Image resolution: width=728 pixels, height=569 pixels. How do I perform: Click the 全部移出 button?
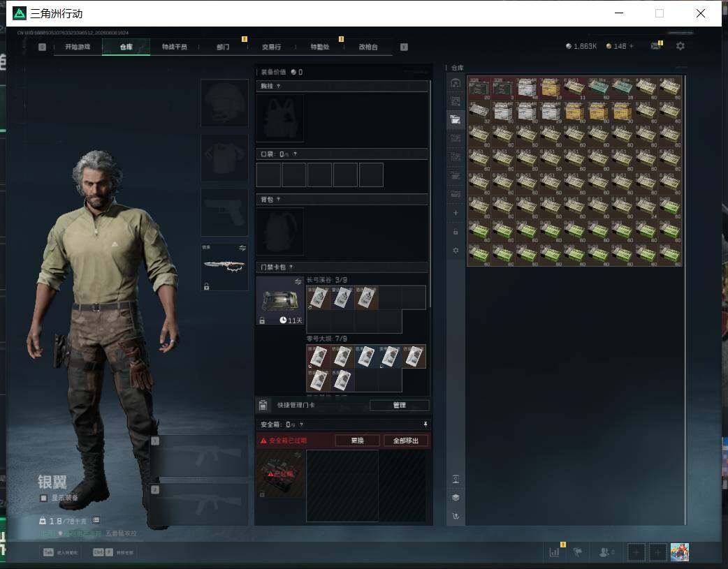point(406,441)
